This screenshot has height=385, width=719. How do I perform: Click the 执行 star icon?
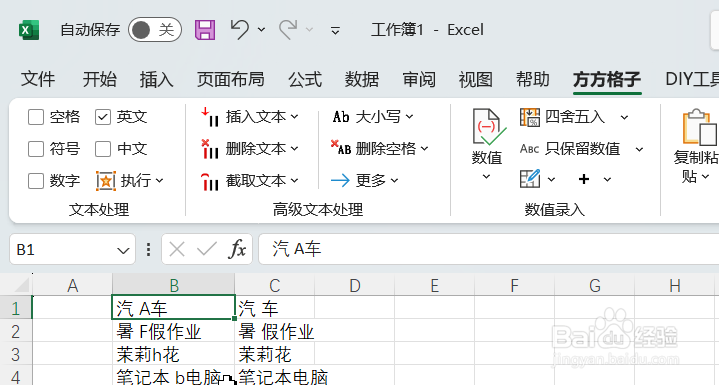105,181
